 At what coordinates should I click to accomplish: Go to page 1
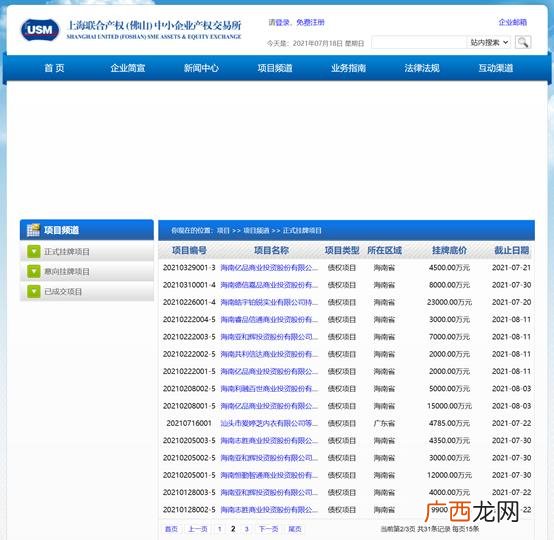[220, 529]
